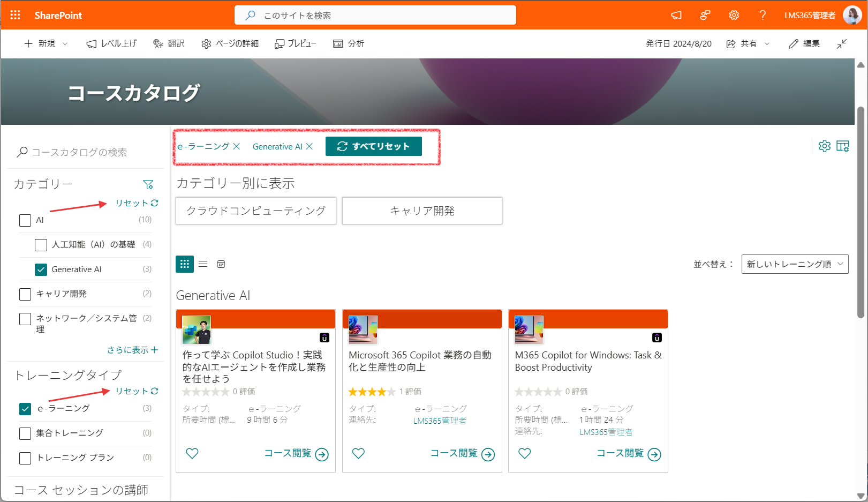The width and height of the screenshot is (868, 502).
Task: Open Microsoft 365 Copilot course thumbnail
Action: [363, 329]
